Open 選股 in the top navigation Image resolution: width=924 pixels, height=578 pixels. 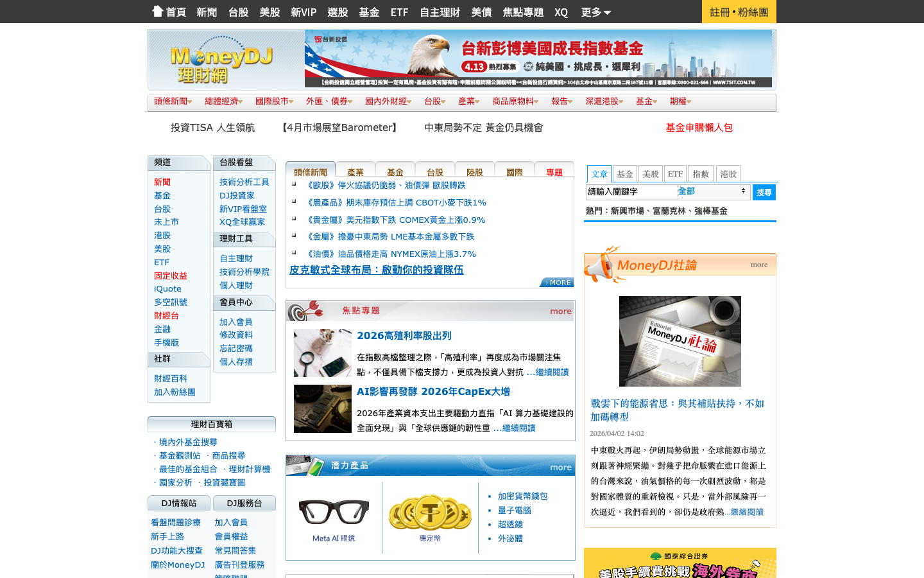[338, 12]
